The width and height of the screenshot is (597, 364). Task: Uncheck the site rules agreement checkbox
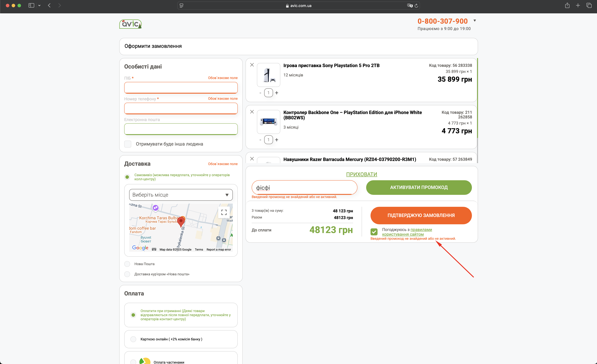[x=374, y=232]
